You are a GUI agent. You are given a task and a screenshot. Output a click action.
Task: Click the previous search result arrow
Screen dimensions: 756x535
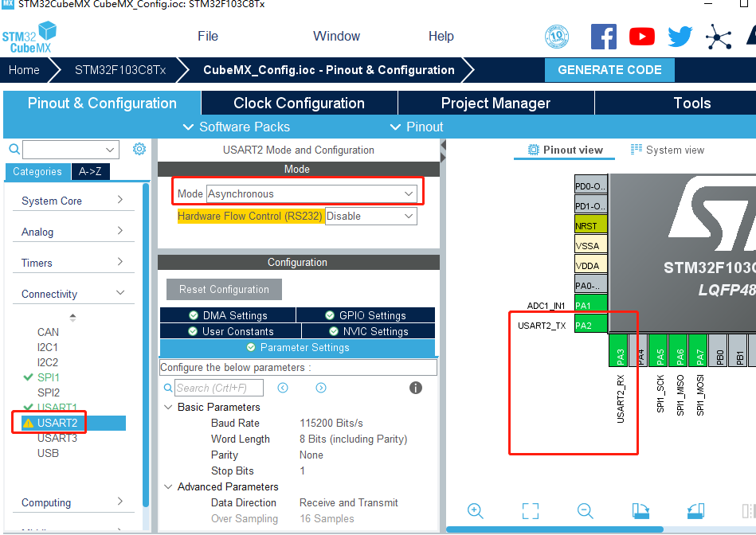pos(283,388)
